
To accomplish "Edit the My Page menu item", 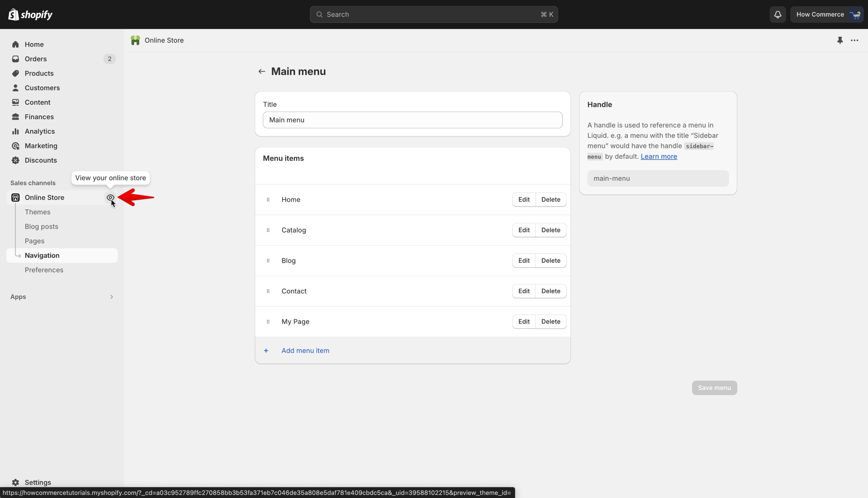I will tap(524, 322).
